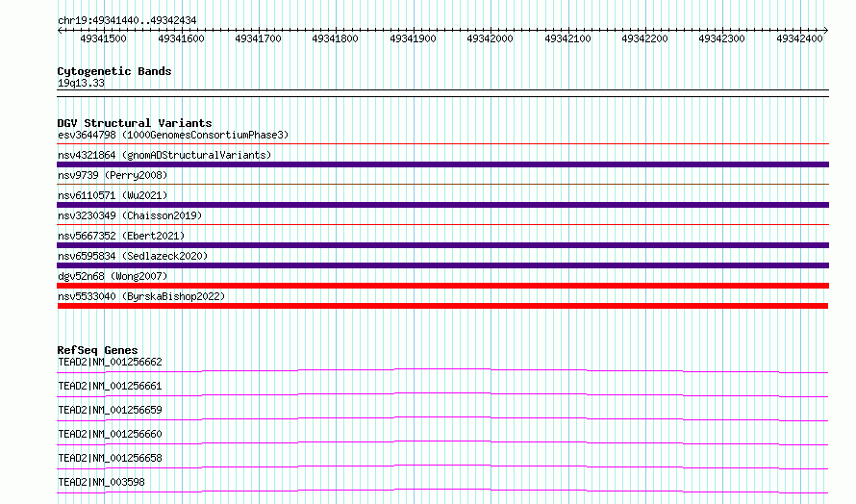Viewport: 856px width, 504px height.
Task: Click the 49342300 ruler tick label
Action: pyautogui.click(x=722, y=38)
